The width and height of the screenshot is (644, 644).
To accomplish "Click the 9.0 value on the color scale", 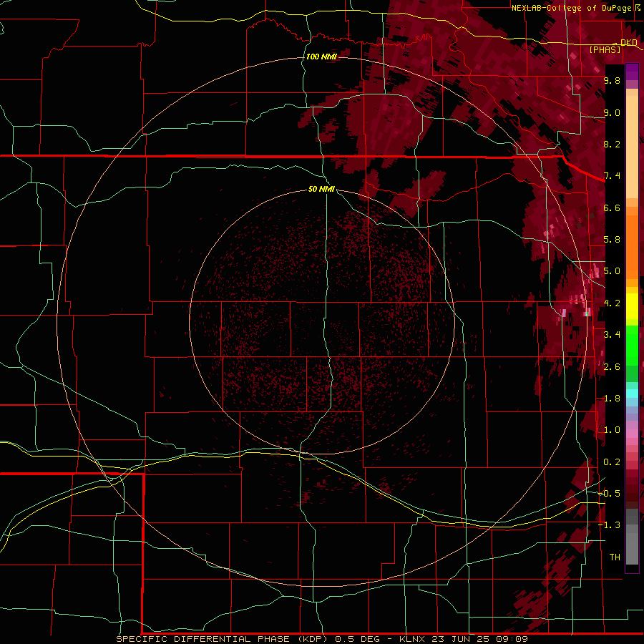I will pos(612,112).
